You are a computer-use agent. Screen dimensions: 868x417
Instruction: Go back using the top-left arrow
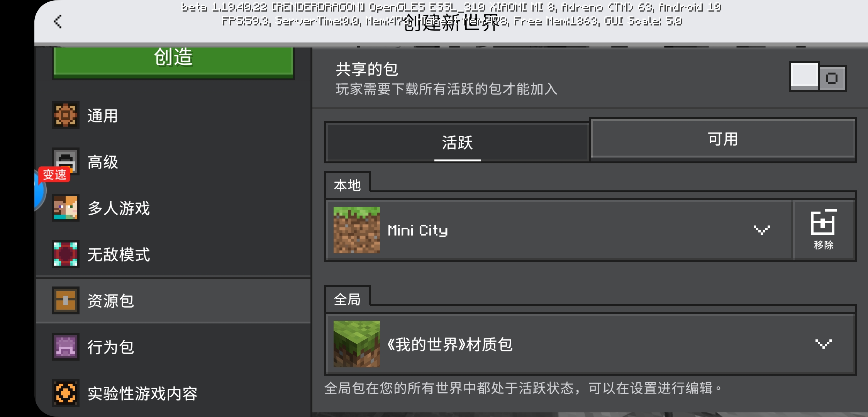pyautogui.click(x=58, y=22)
